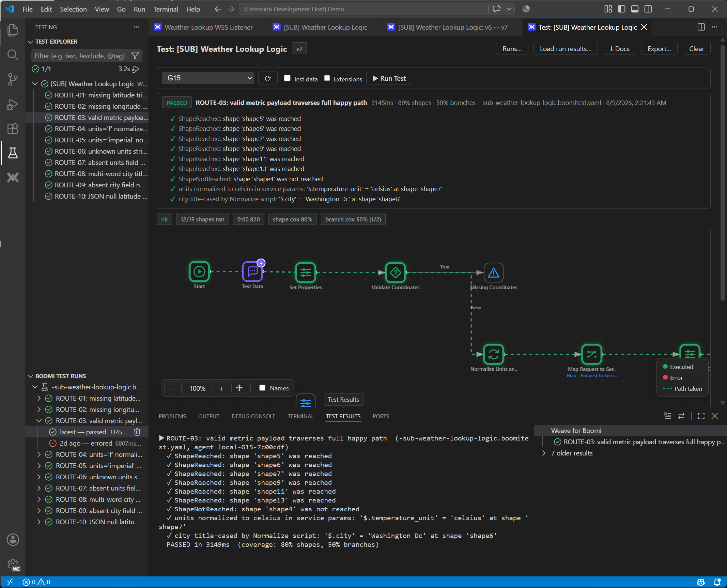727x588 pixels.
Task: Open Copilot chat icon in title bar
Action: click(497, 9)
